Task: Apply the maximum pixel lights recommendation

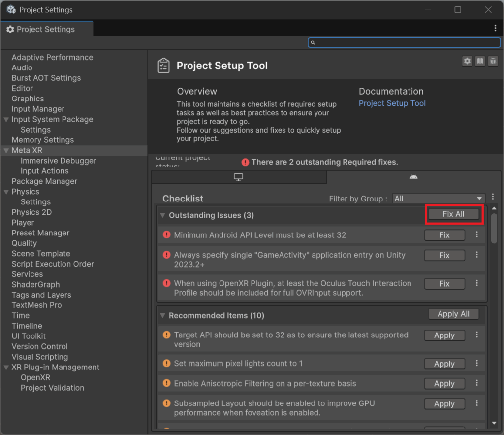Action: pos(444,364)
